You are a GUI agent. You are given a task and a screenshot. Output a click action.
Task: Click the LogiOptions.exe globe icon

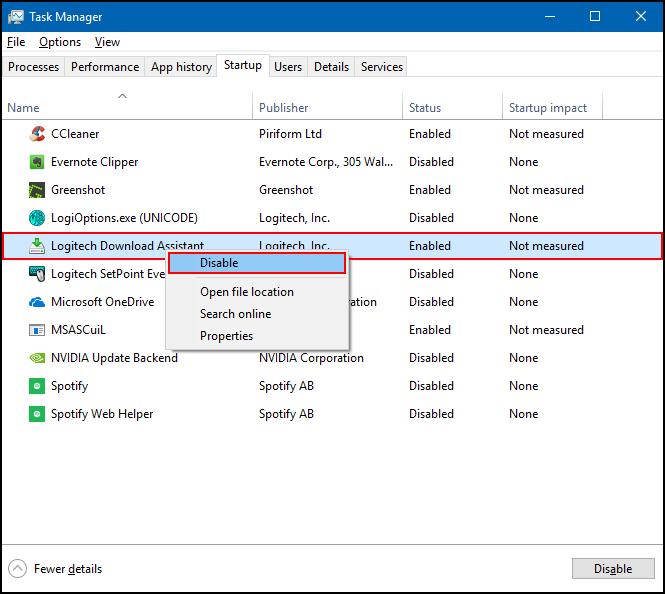click(37, 218)
